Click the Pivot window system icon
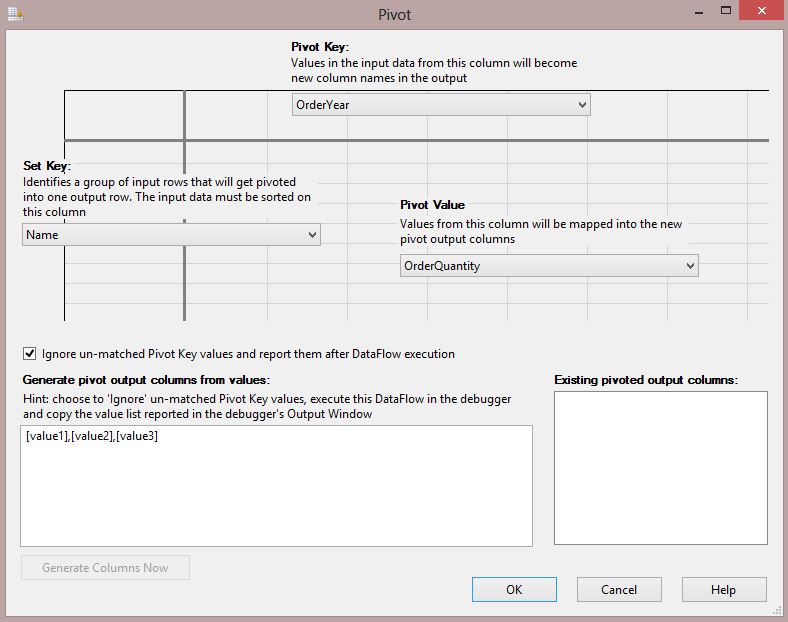The image size is (788, 622). pos(13,13)
